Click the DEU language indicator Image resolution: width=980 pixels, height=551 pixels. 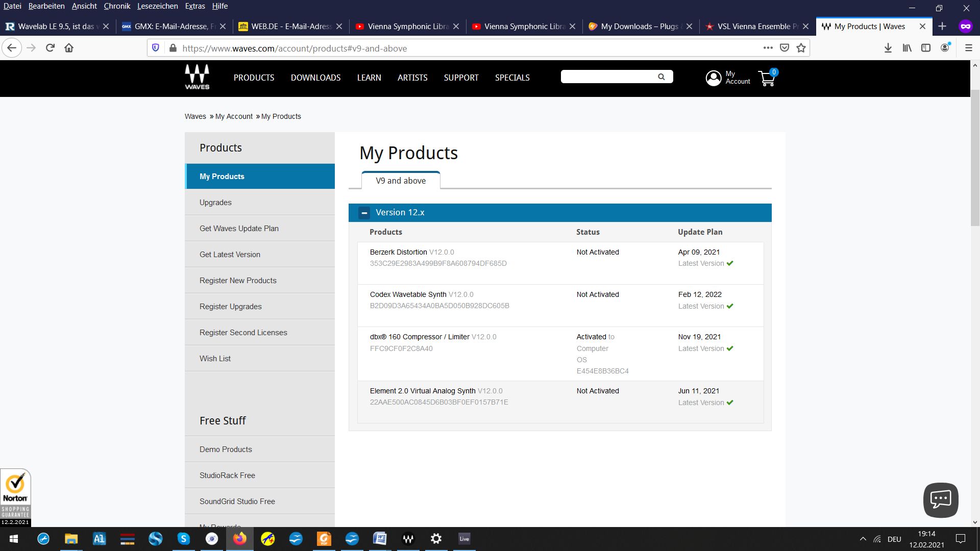(894, 539)
